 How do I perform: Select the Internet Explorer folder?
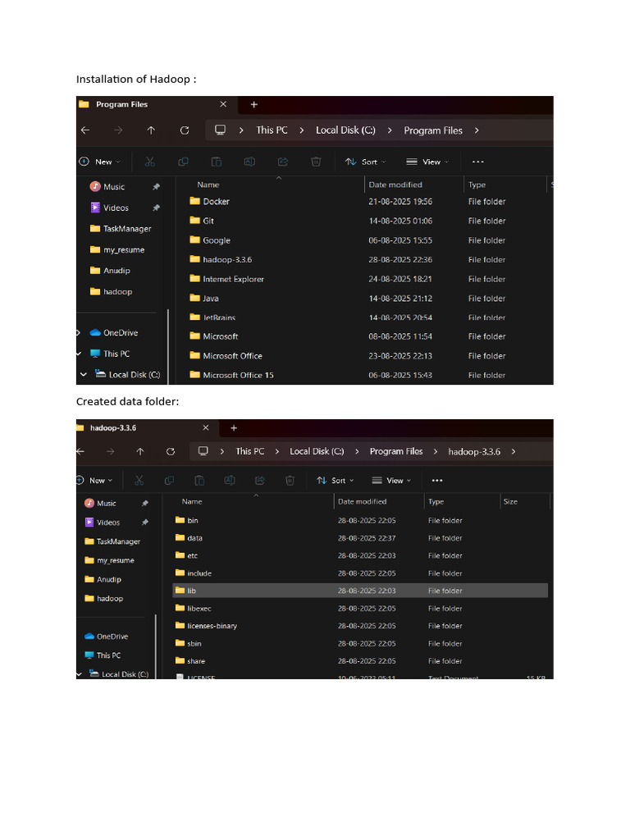pyautogui.click(x=233, y=279)
